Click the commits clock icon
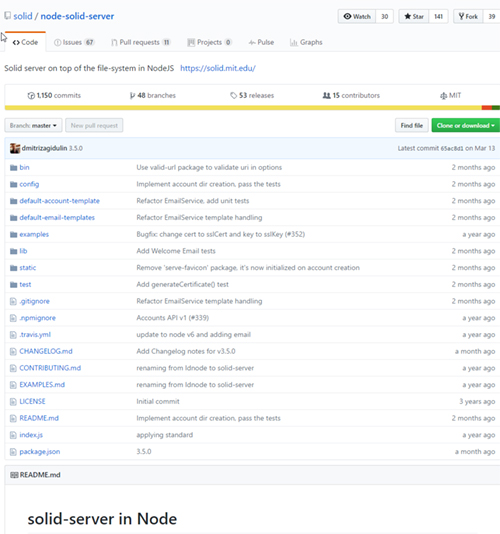This screenshot has width=500, height=534. [x=31, y=96]
